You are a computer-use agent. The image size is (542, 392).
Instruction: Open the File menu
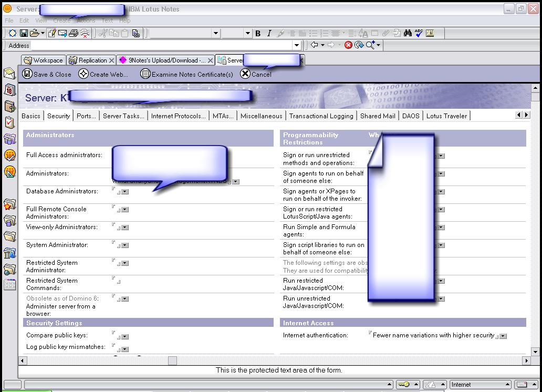pyautogui.click(x=9, y=20)
